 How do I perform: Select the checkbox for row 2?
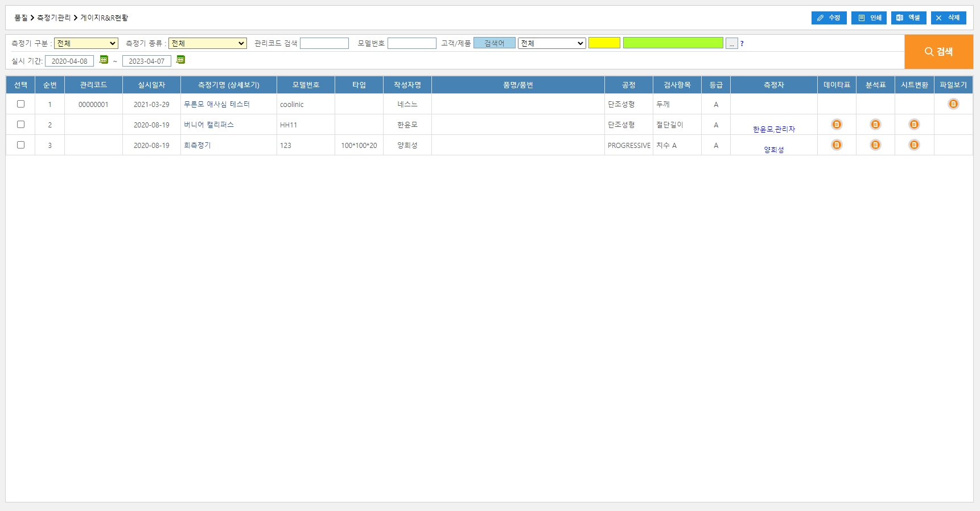[x=21, y=125]
